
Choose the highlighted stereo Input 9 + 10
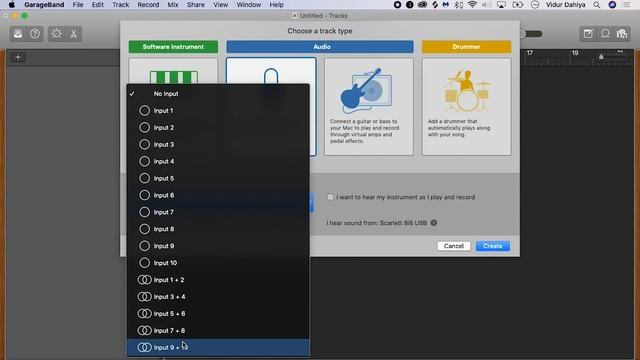[x=218, y=347]
